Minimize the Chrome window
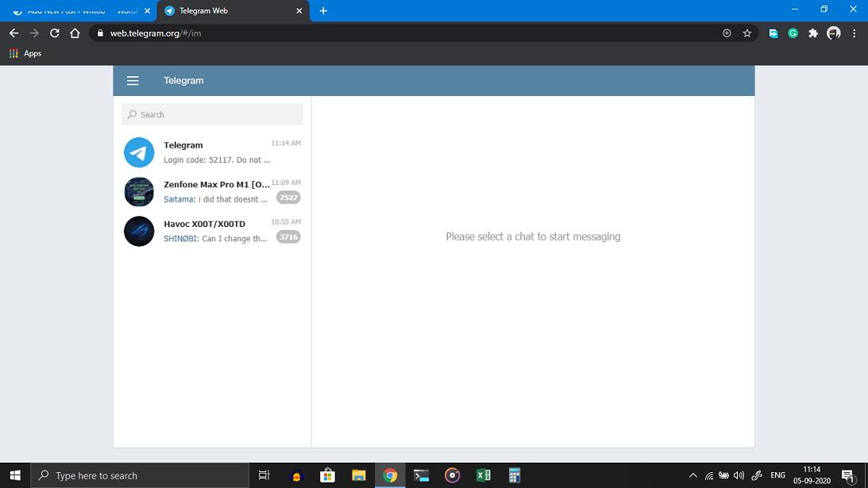 (x=795, y=10)
